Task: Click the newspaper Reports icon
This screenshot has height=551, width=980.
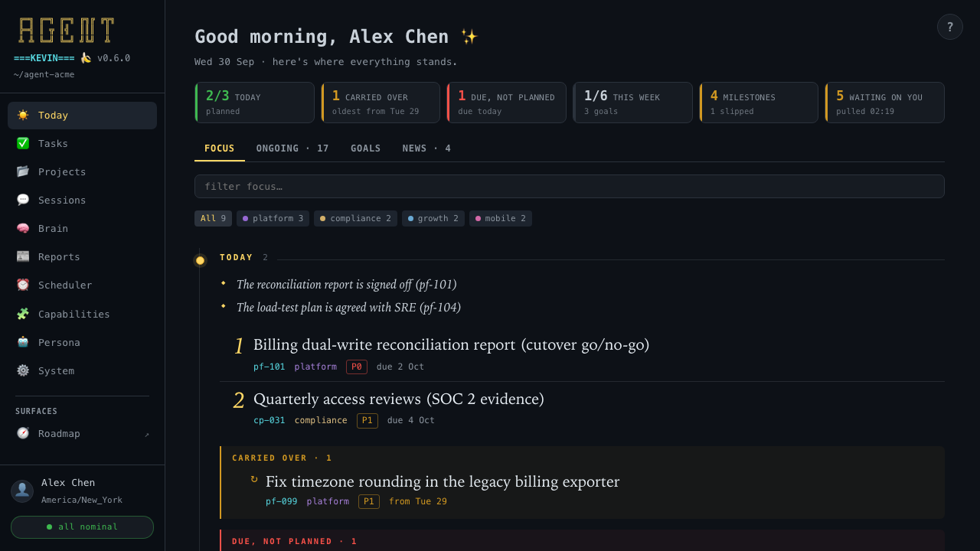Action: pyautogui.click(x=23, y=256)
